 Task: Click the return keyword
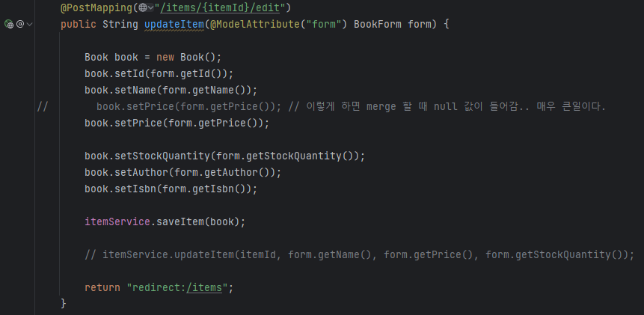click(102, 287)
